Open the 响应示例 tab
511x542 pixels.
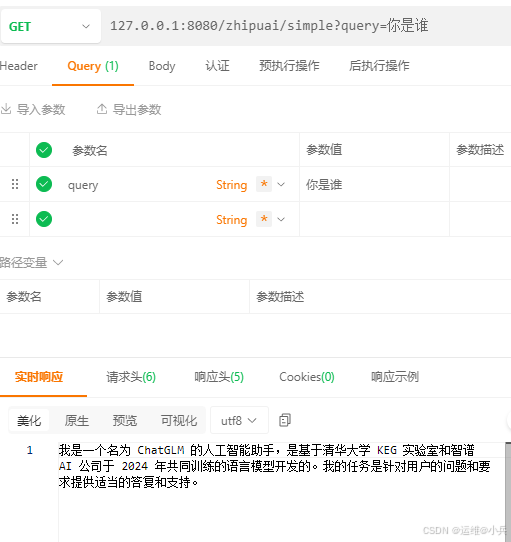(395, 377)
